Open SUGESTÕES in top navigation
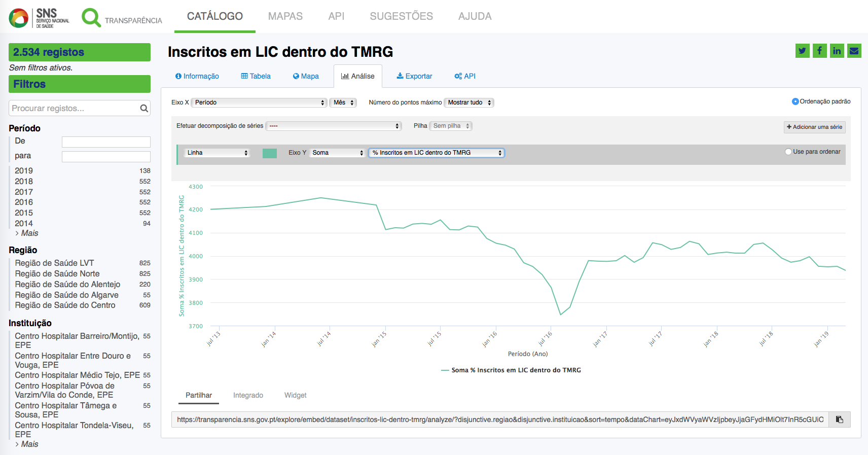868x455 pixels. (402, 16)
